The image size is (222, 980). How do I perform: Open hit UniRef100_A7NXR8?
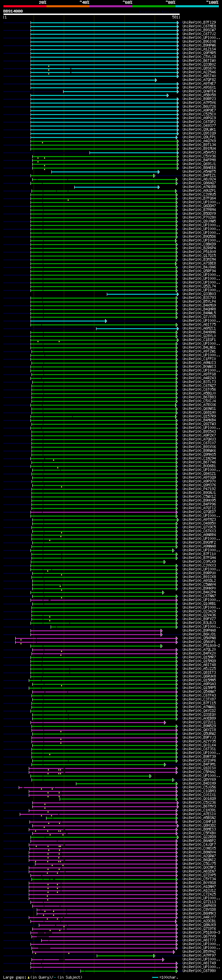pyautogui.click(x=199, y=187)
